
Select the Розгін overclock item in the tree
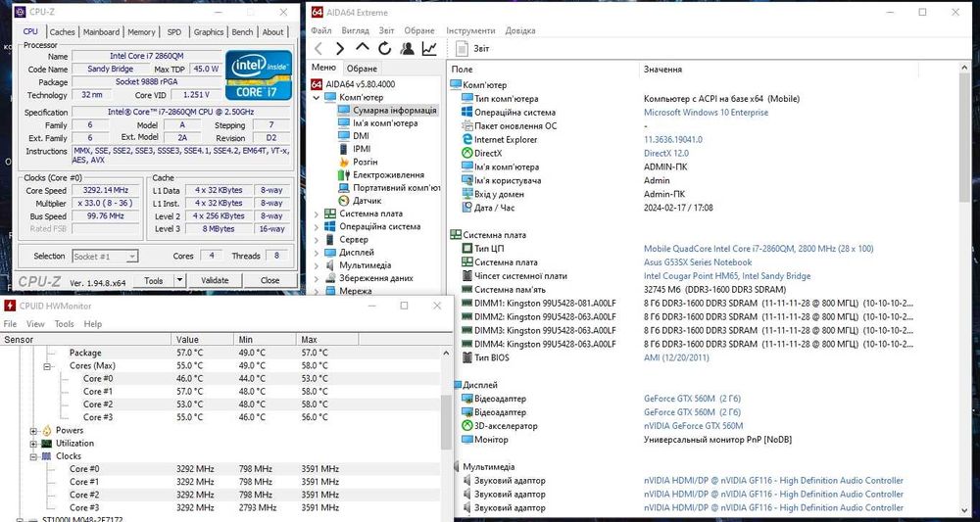[x=365, y=162]
